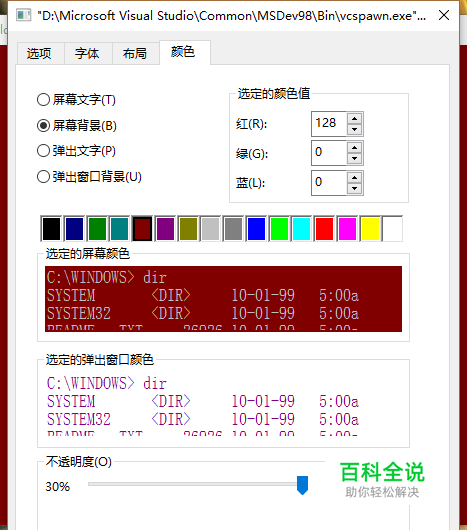The image size is (467, 530).
Task: Click the 绿(G) value input field
Action: click(329, 153)
